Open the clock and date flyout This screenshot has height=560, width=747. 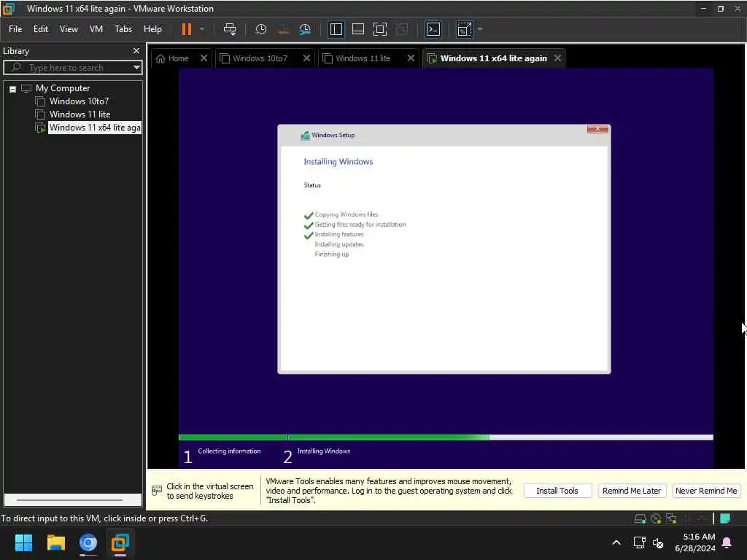click(x=695, y=542)
